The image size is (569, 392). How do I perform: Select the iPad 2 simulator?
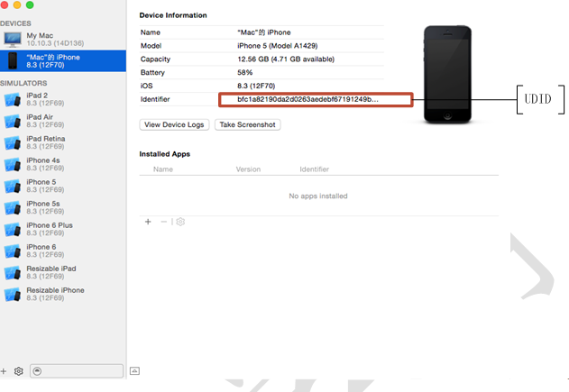click(63, 99)
